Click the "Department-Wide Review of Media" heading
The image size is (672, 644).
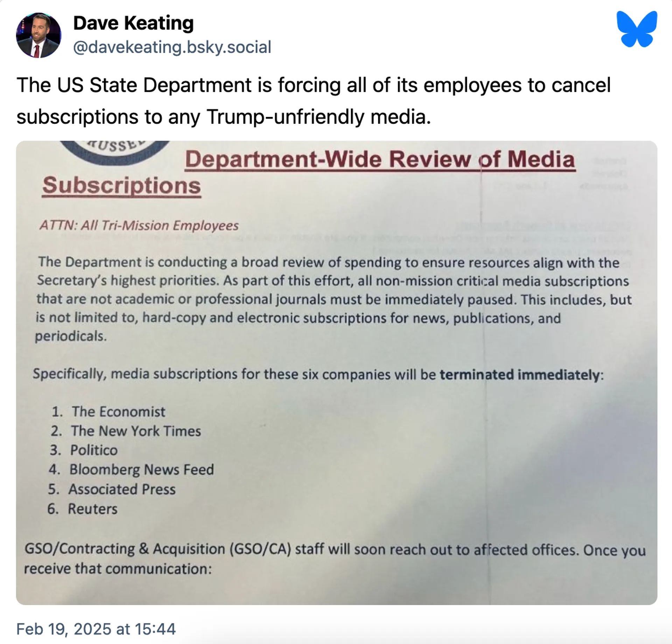(x=380, y=160)
